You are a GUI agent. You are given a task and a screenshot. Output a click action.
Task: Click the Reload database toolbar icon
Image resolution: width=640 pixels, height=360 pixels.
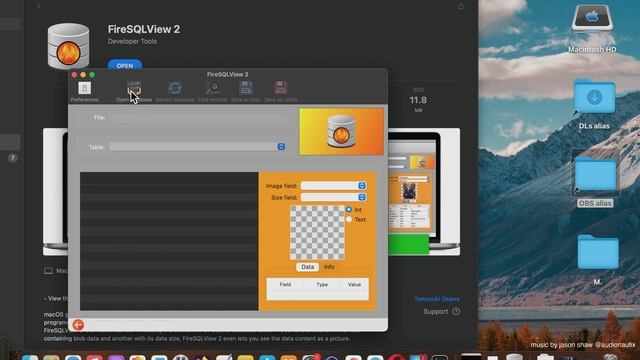[175, 88]
